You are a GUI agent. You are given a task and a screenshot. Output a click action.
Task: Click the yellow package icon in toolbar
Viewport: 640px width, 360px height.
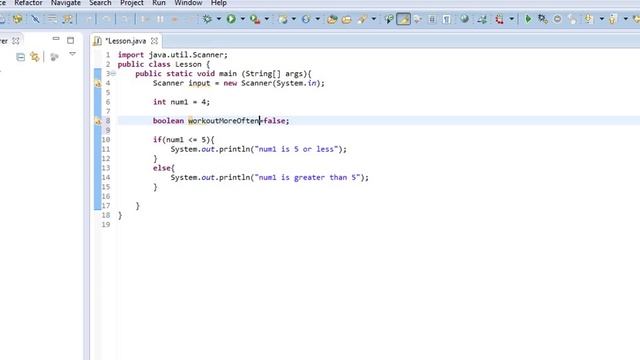pyautogui.click(x=17, y=19)
